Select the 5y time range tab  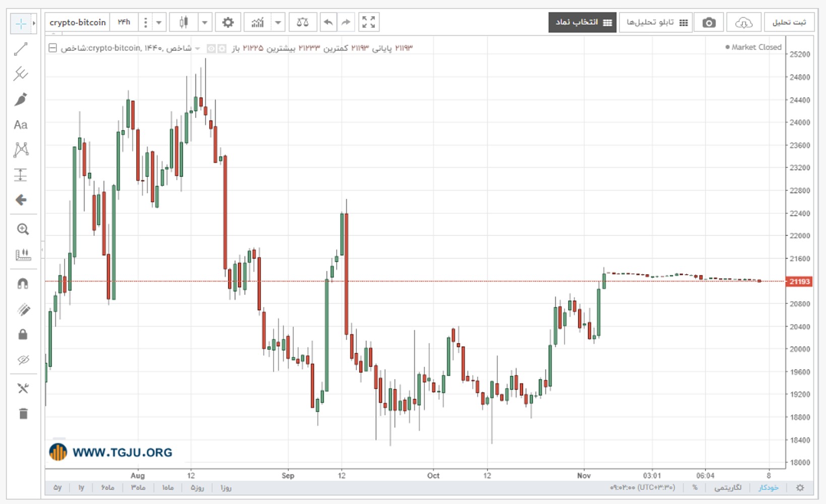click(57, 488)
